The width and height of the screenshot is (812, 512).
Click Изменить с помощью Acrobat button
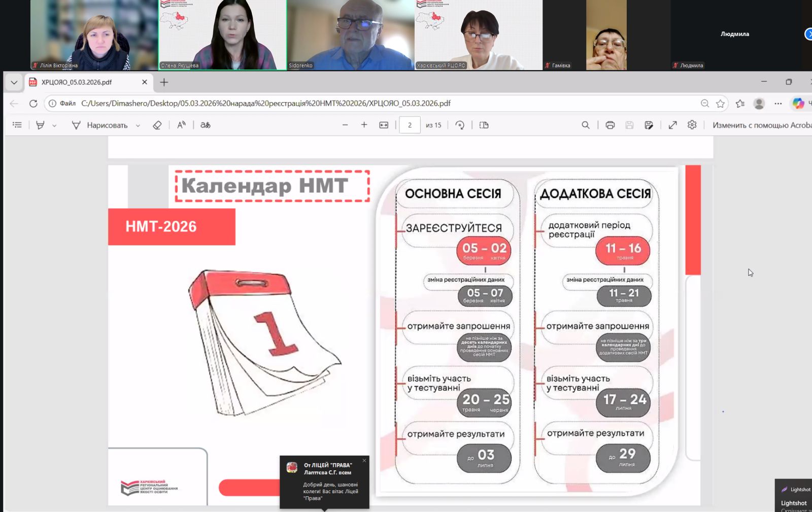click(761, 125)
